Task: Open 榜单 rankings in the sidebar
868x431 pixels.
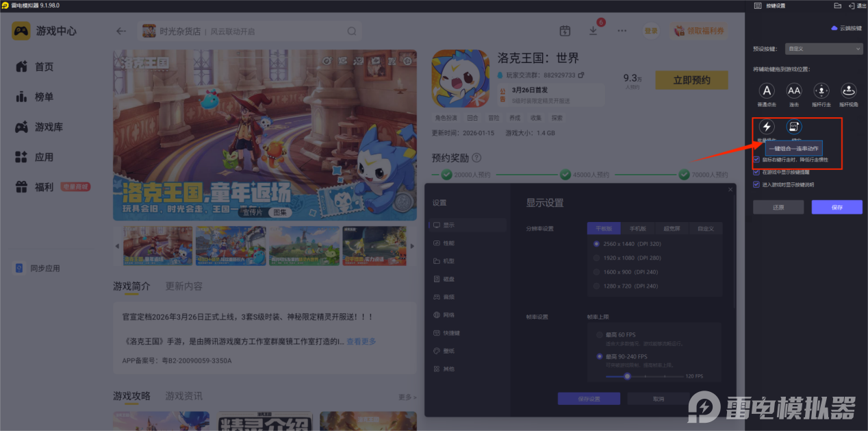Action: coord(44,97)
